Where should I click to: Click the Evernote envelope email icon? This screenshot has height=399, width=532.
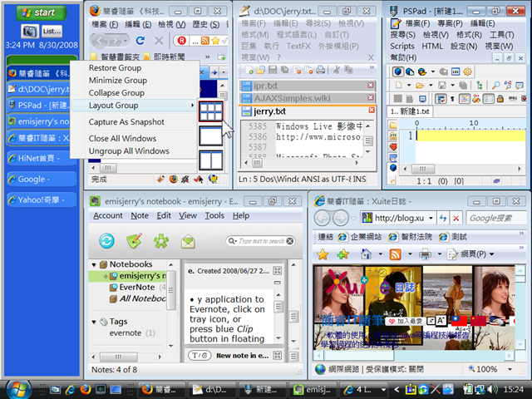point(188,242)
